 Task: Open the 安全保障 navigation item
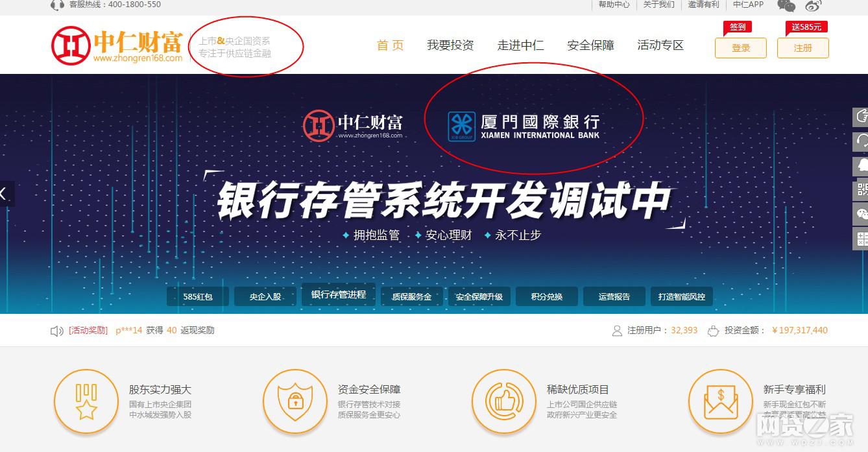click(590, 45)
